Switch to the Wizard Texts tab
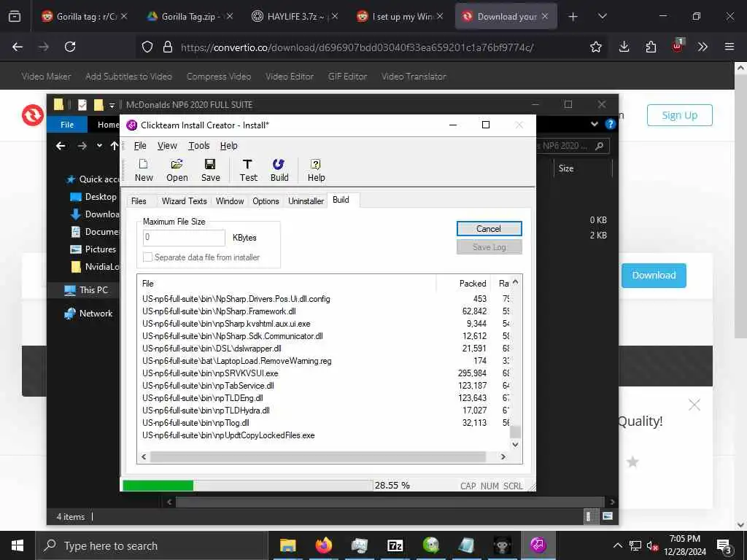Image resolution: width=747 pixels, height=560 pixels. pyautogui.click(x=184, y=201)
